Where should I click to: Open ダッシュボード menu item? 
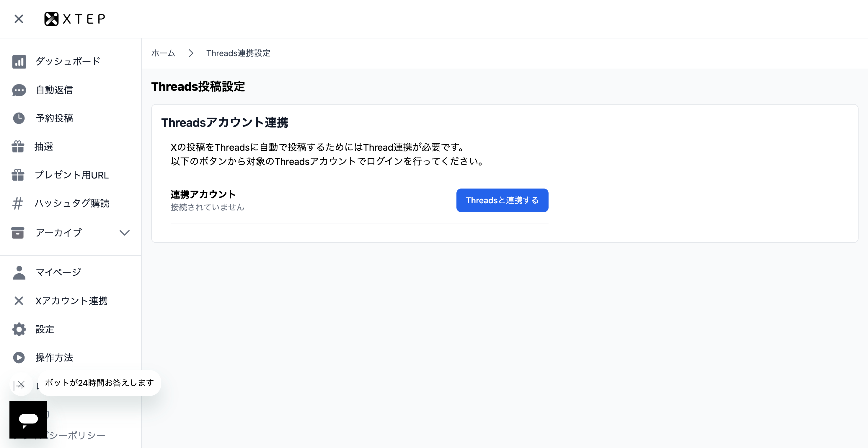click(68, 61)
